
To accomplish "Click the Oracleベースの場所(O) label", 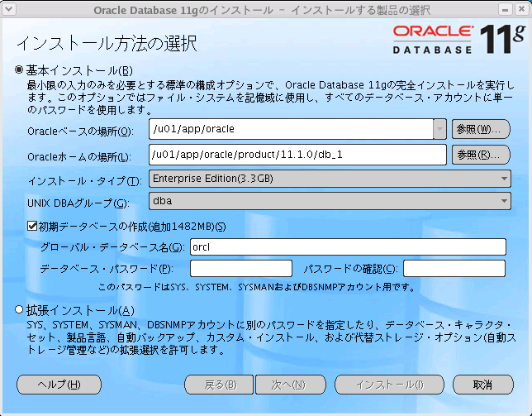I will point(80,131).
